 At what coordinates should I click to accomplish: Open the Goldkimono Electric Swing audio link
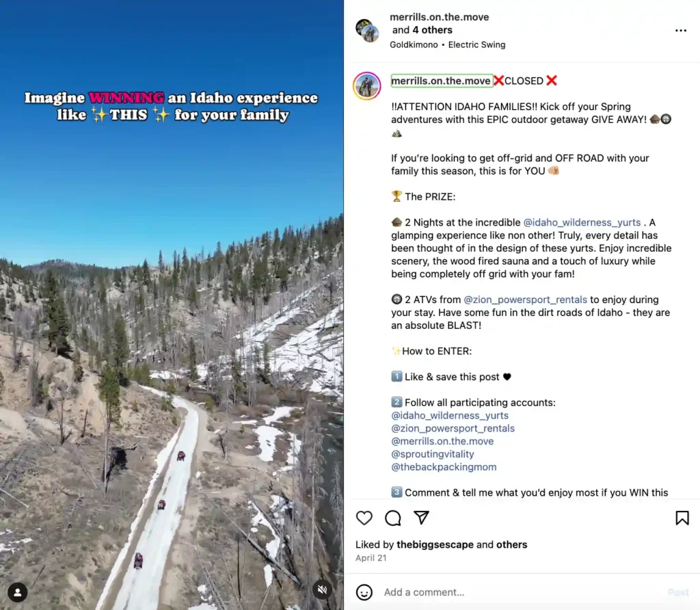447,44
